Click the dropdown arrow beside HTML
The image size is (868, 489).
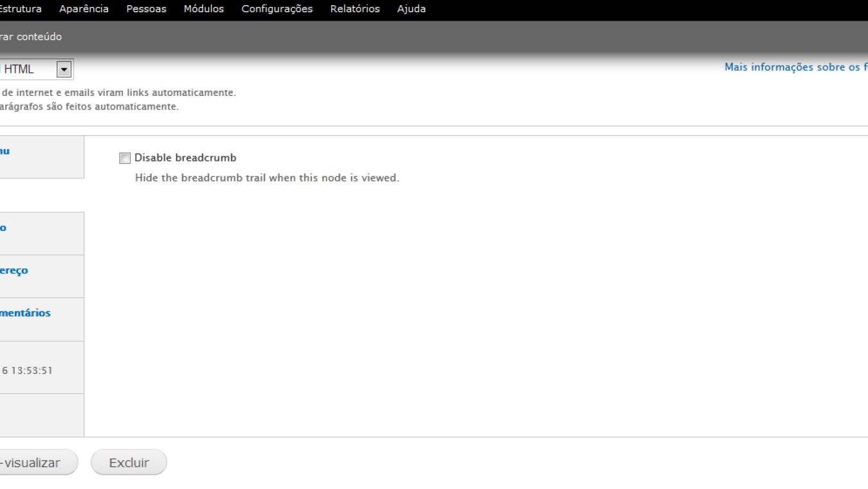coord(62,68)
